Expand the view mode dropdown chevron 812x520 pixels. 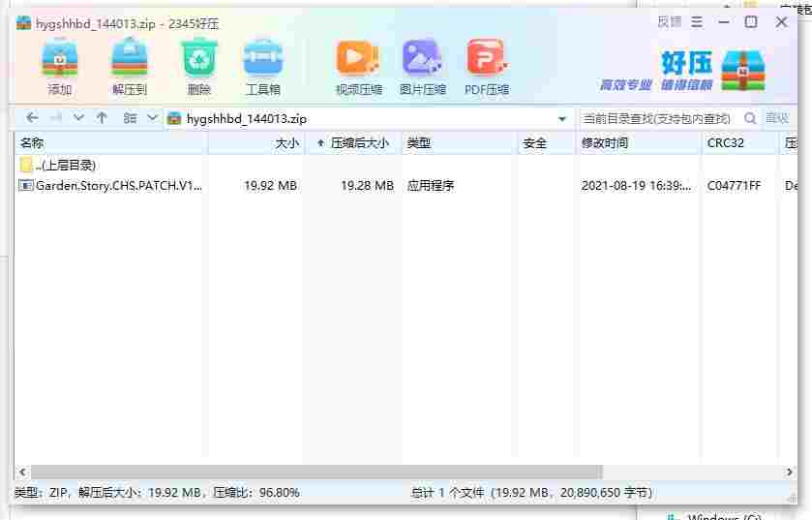coord(152,118)
